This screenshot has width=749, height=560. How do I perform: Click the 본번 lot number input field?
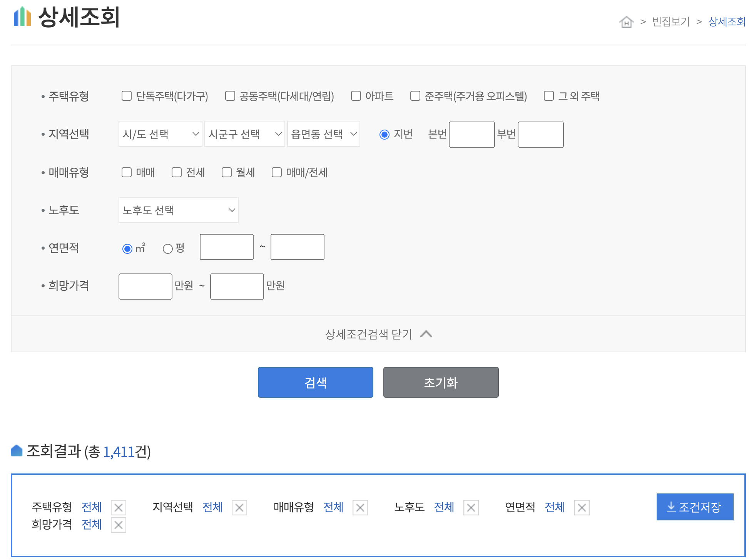point(471,135)
